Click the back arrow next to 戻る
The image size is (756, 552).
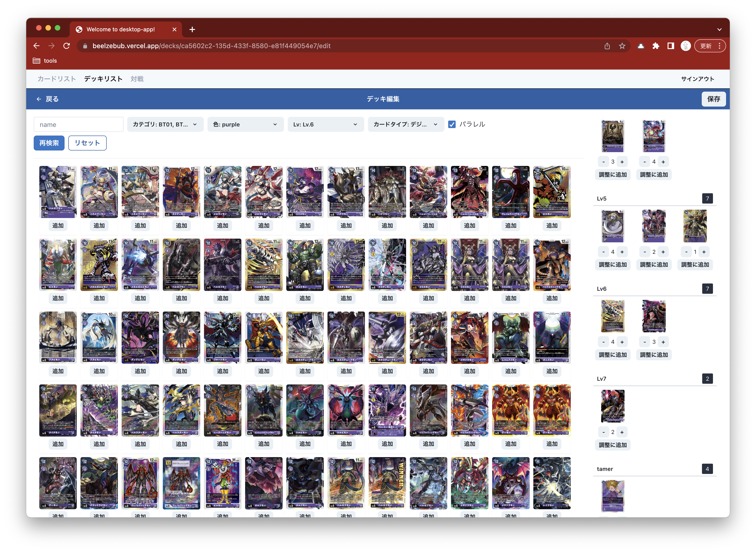[39, 99]
